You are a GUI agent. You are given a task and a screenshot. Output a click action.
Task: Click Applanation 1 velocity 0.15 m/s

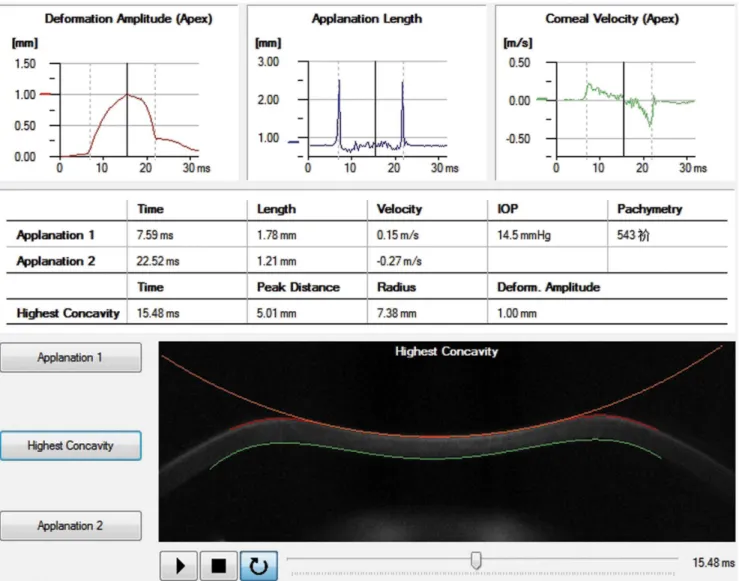[397, 235]
